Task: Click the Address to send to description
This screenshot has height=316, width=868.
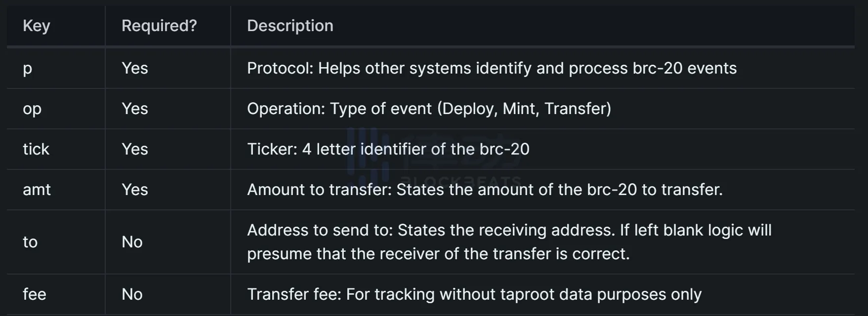Action: point(509,242)
